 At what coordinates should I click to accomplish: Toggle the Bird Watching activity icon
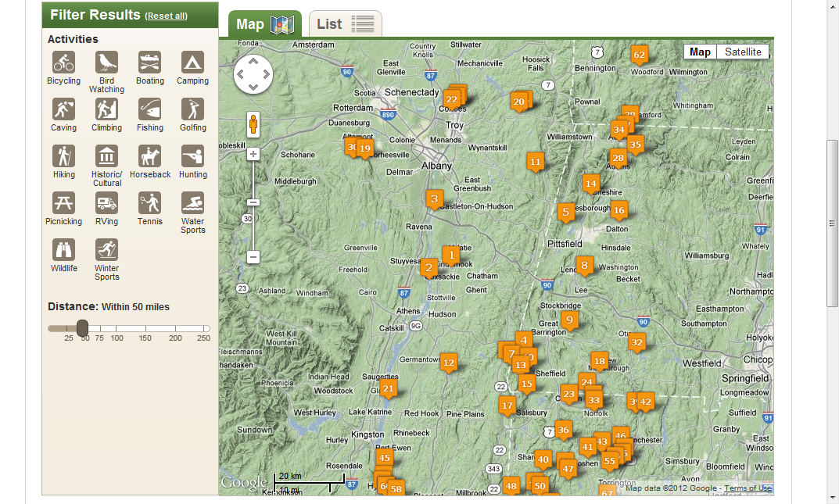click(x=106, y=63)
